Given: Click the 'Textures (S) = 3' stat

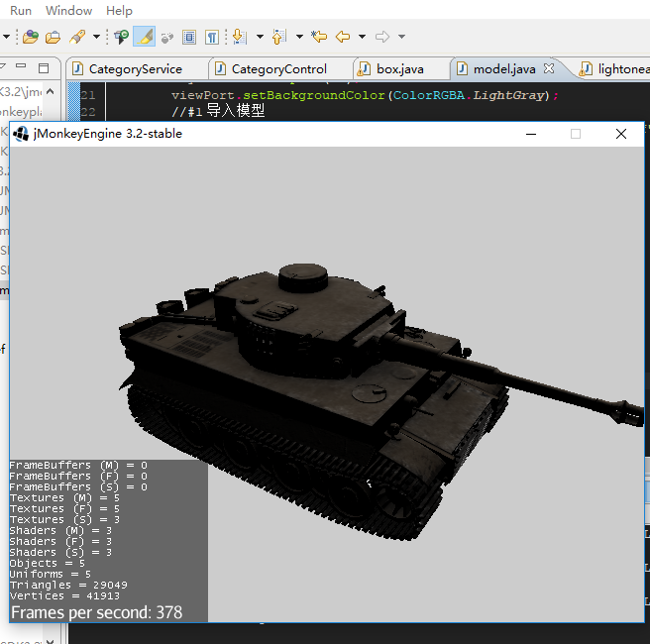Looking at the screenshot, I should coord(64,520).
